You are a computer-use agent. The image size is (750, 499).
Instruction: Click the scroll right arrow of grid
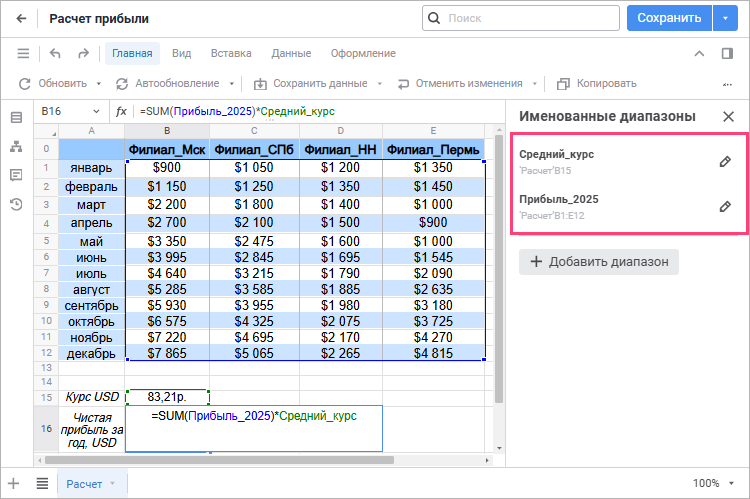[x=487, y=460]
